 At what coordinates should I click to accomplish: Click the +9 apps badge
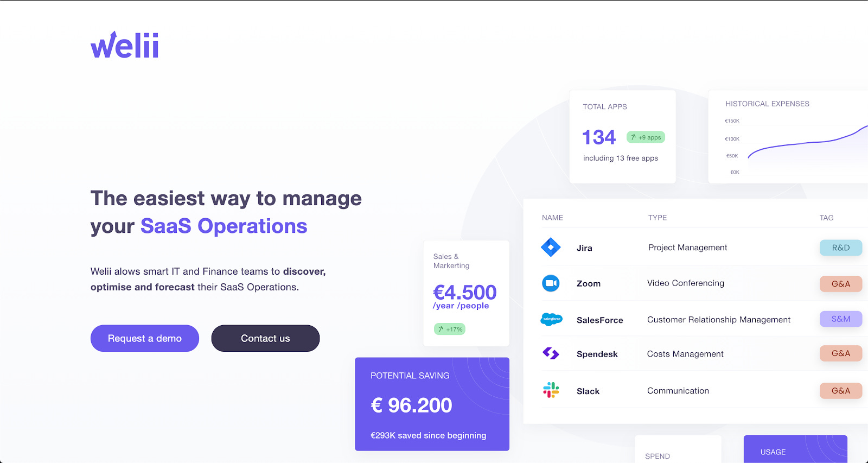click(x=646, y=137)
